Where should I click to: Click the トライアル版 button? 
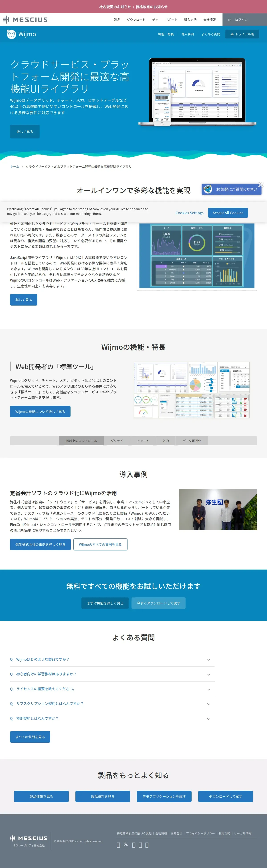click(242, 34)
